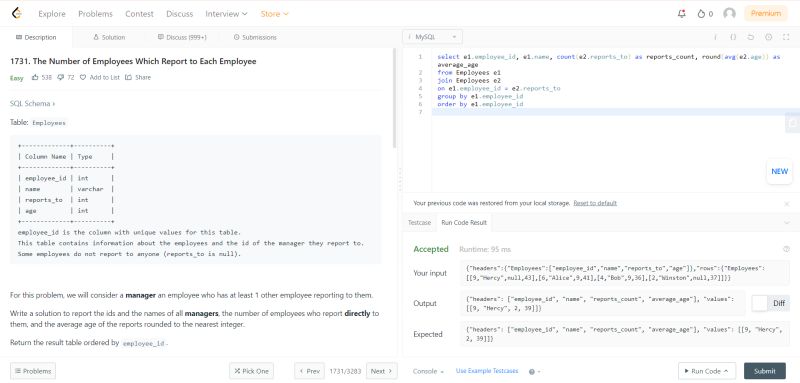Switch to the Testcase tab

(x=419, y=223)
